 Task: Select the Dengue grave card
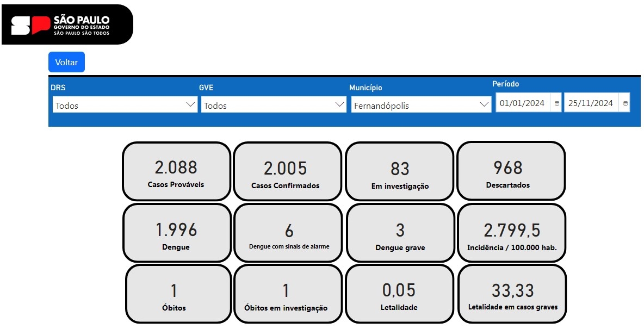pos(400,233)
